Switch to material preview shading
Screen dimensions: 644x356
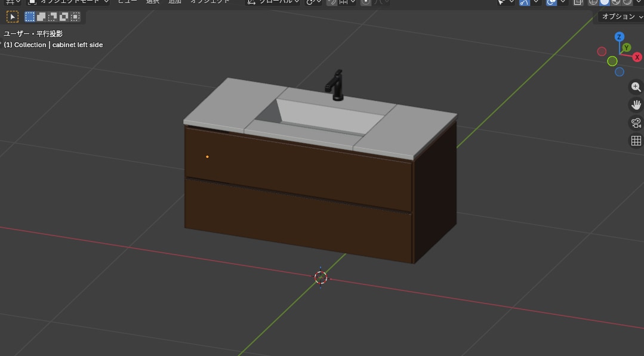click(x=616, y=2)
